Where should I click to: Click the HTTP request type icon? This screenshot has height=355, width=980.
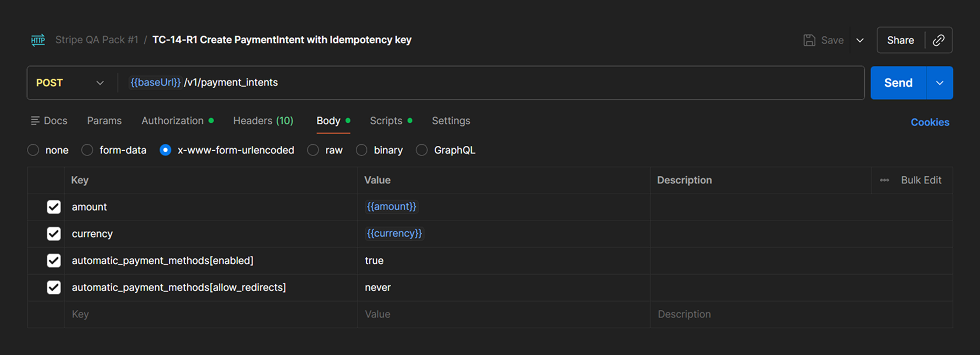38,40
